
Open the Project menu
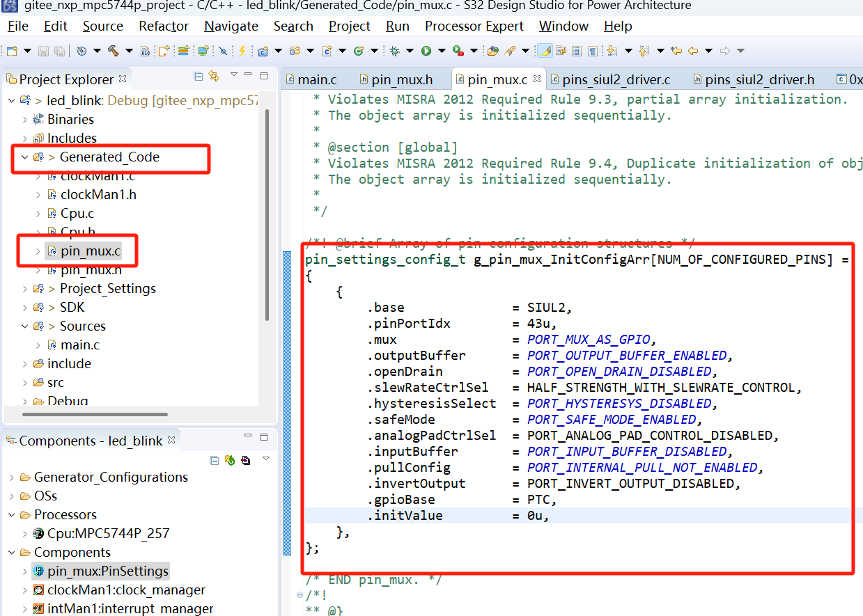pyautogui.click(x=350, y=26)
